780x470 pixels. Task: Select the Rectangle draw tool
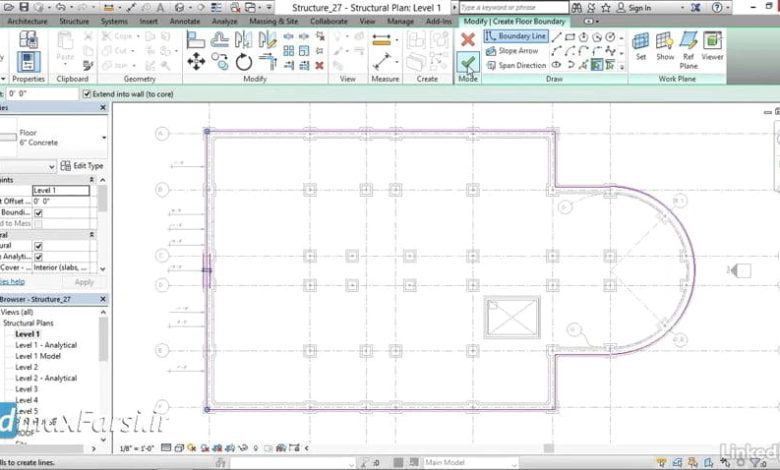pyautogui.click(x=570, y=37)
